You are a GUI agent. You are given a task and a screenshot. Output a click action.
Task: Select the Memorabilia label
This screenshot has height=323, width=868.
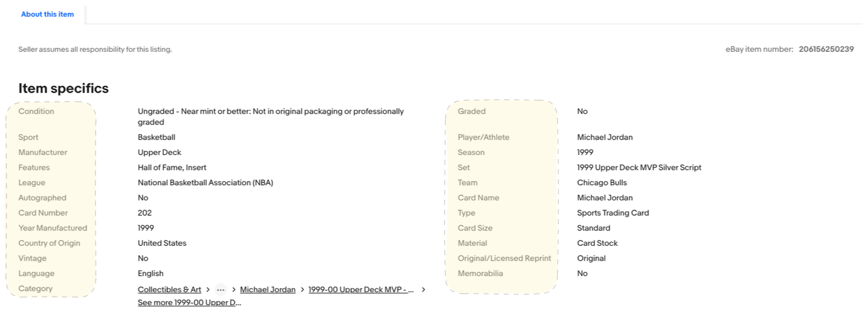point(481,273)
